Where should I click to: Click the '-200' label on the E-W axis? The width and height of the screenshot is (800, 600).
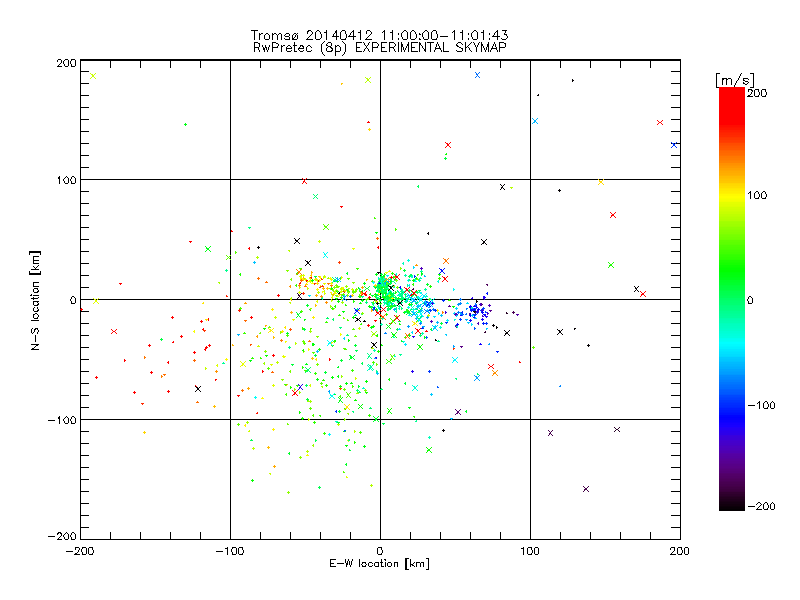coord(80,551)
